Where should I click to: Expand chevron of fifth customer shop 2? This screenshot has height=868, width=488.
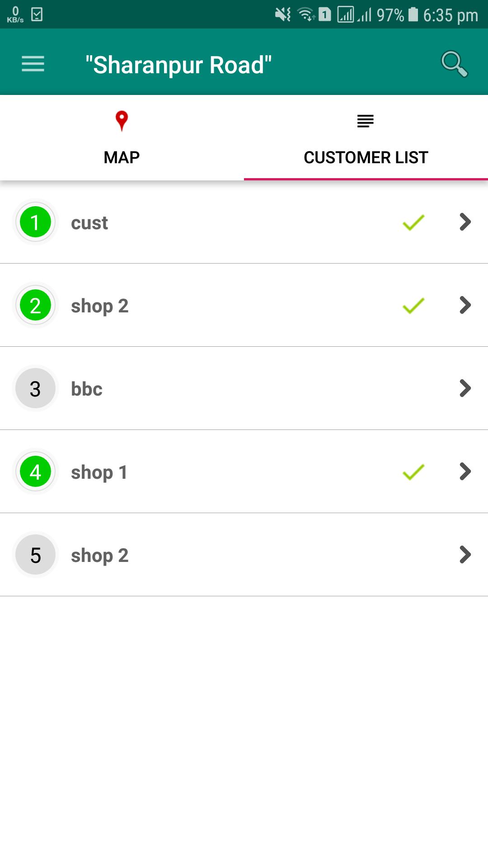[x=465, y=555]
